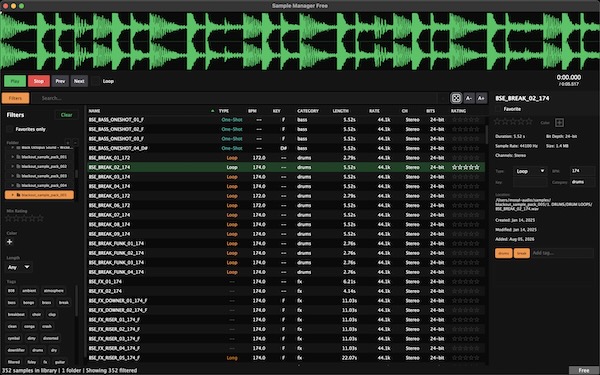Click the sample list vertical scrollbar
Image resolution: width=600 pixels, height=375 pixels.
tap(487, 135)
